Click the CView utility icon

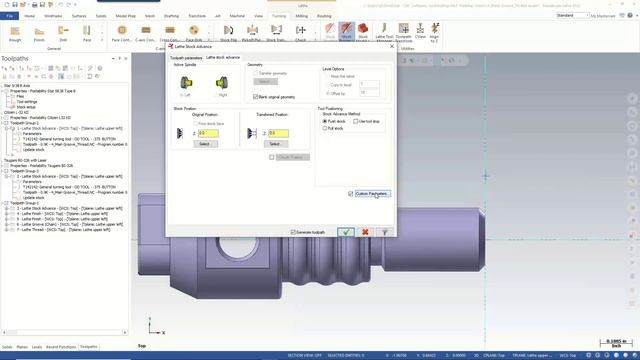(420, 31)
